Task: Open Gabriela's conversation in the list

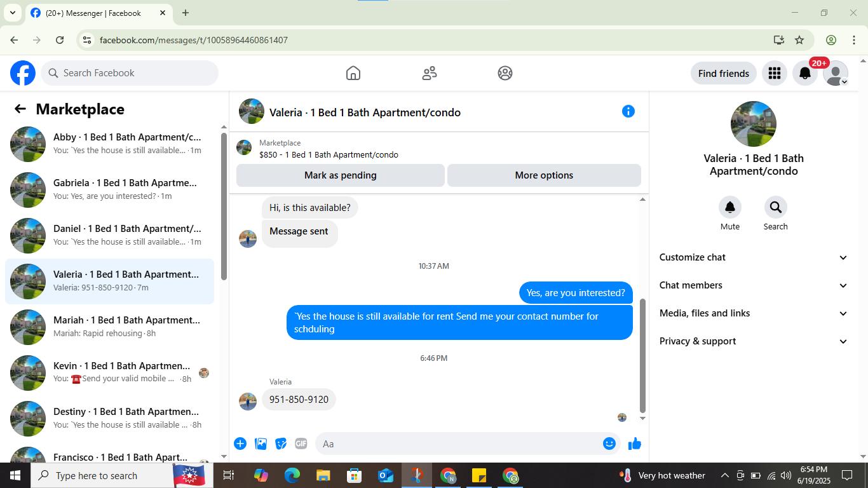Action: (x=109, y=190)
